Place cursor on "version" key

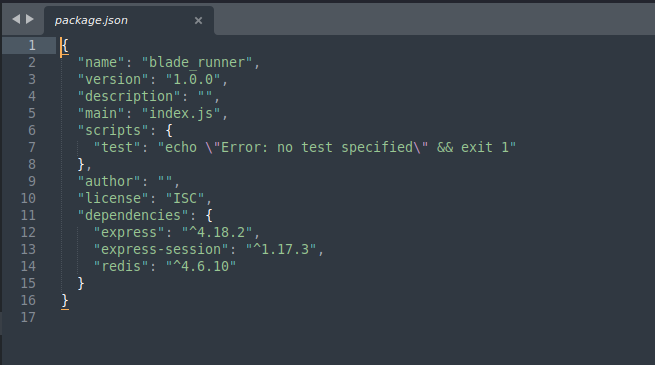pyautogui.click(x=113, y=79)
